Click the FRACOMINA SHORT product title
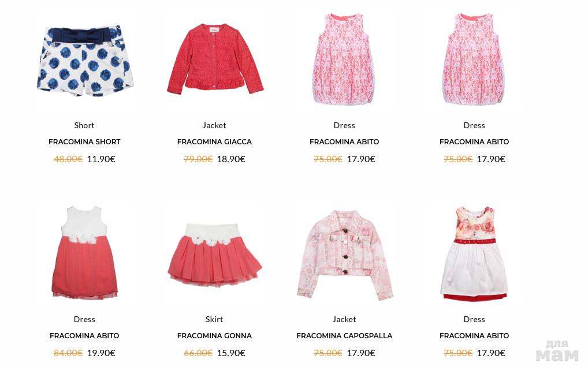The width and height of the screenshot is (588, 370). (x=84, y=142)
